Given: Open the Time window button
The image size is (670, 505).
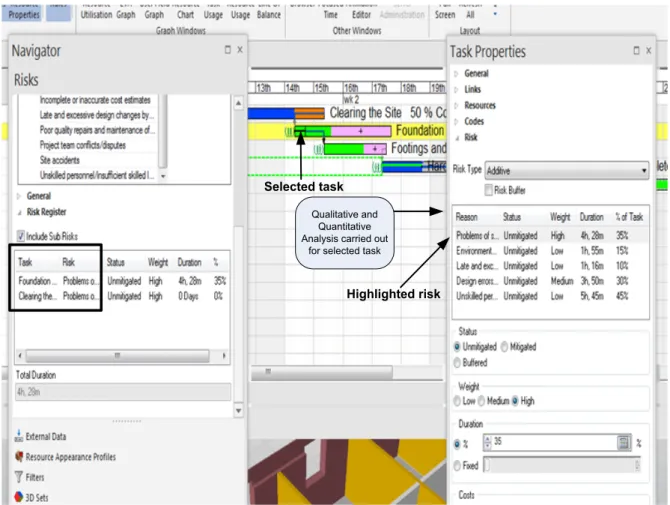Looking at the screenshot, I should pos(330,14).
